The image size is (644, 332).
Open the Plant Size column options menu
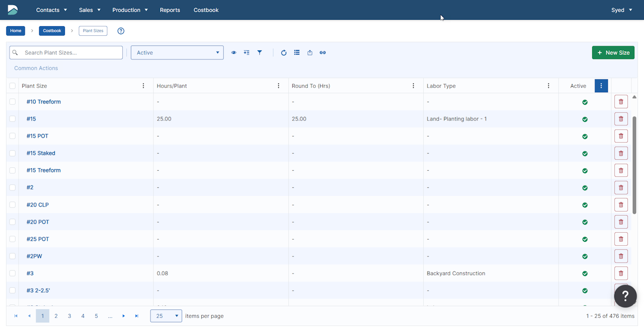pyautogui.click(x=143, y=86)
